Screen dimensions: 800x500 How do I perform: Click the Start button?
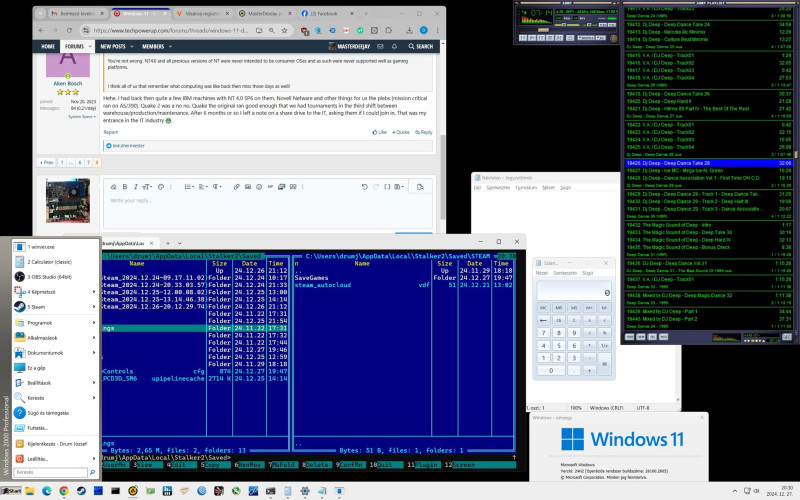tap(11, 491)
